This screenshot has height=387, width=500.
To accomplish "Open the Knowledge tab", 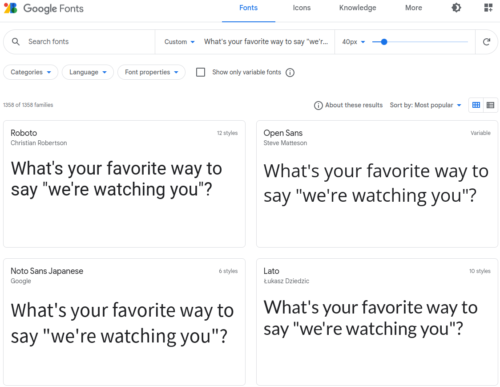I will click(358, 8).
